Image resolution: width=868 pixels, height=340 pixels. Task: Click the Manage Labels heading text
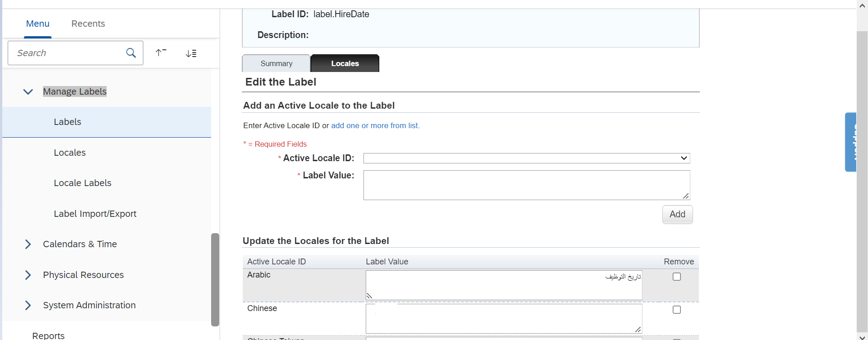[75, 91]
